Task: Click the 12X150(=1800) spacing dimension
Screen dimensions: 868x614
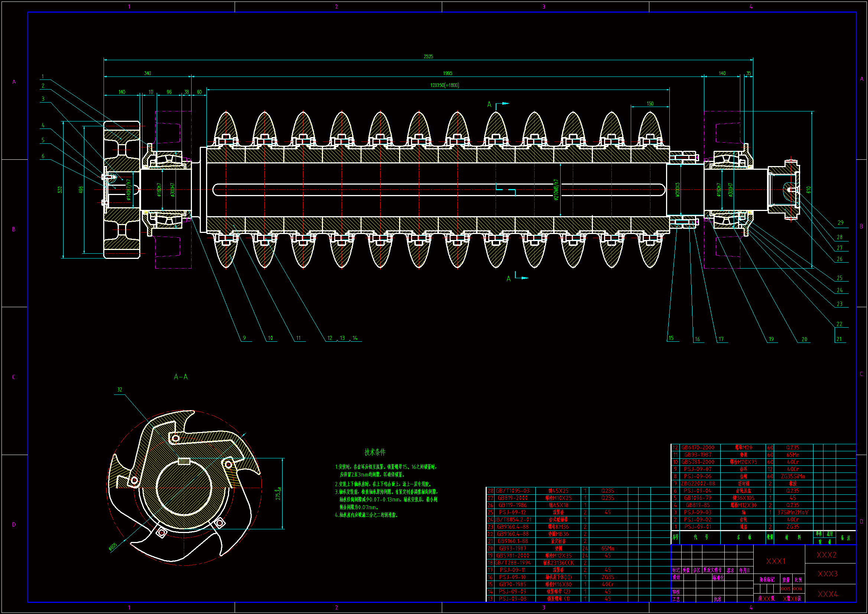Action: [x=445, y=85]
